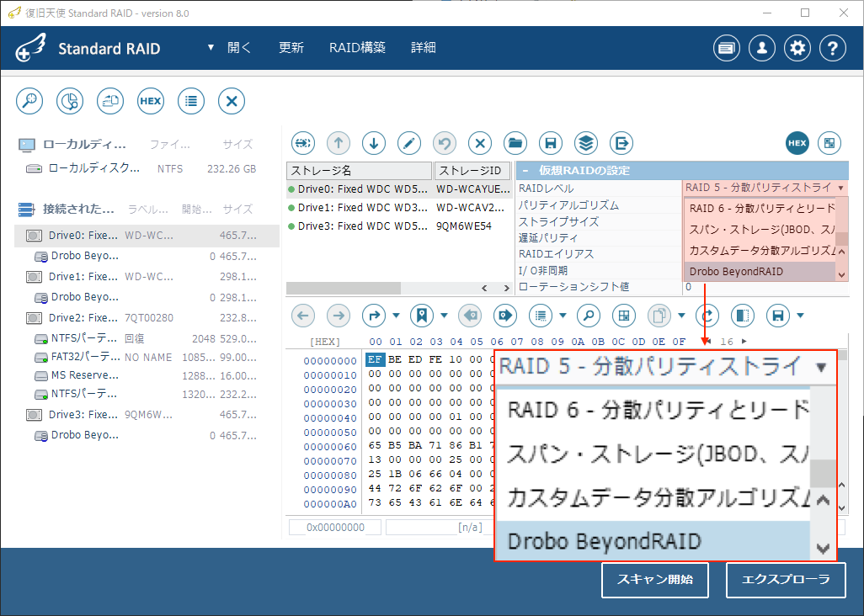The height and width of the screenshot is (616, 864).
Task: Open RAID configuration with the folder icon
Action: tap(515, 144)
